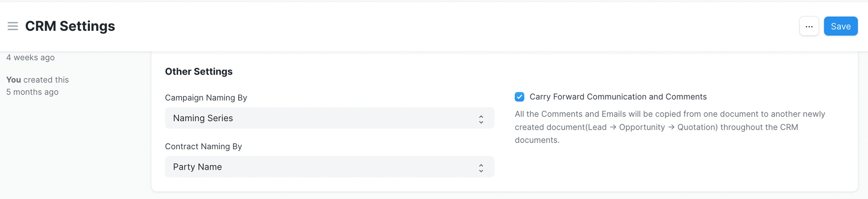Click the Contract Naming By field label
Screen dimensions: 868x199
coord(203,147)
